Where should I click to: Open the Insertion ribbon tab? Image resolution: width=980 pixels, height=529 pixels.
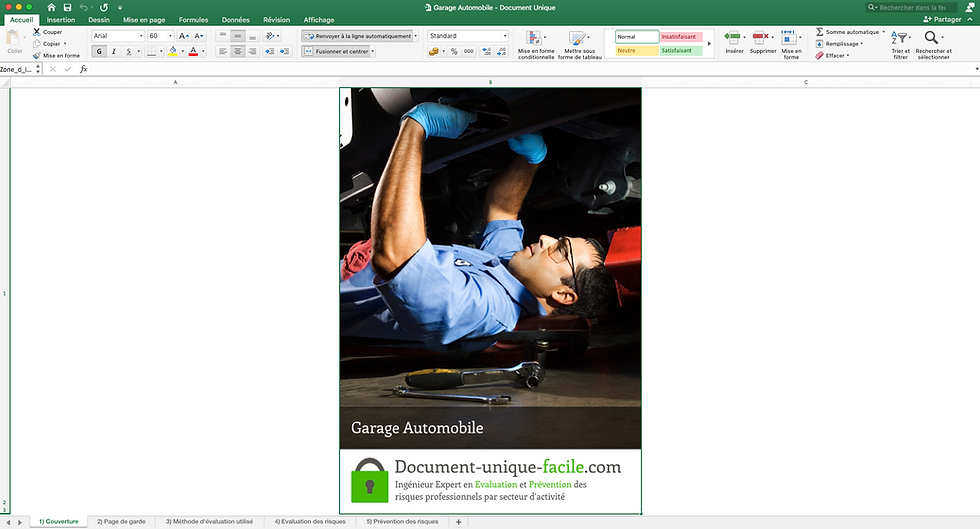click(61, 20)
